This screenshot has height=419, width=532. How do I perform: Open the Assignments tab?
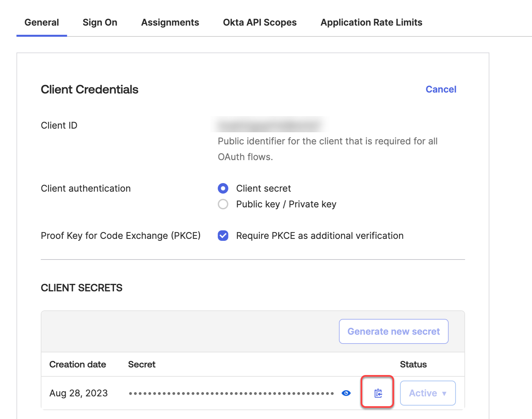click(170, 22)
